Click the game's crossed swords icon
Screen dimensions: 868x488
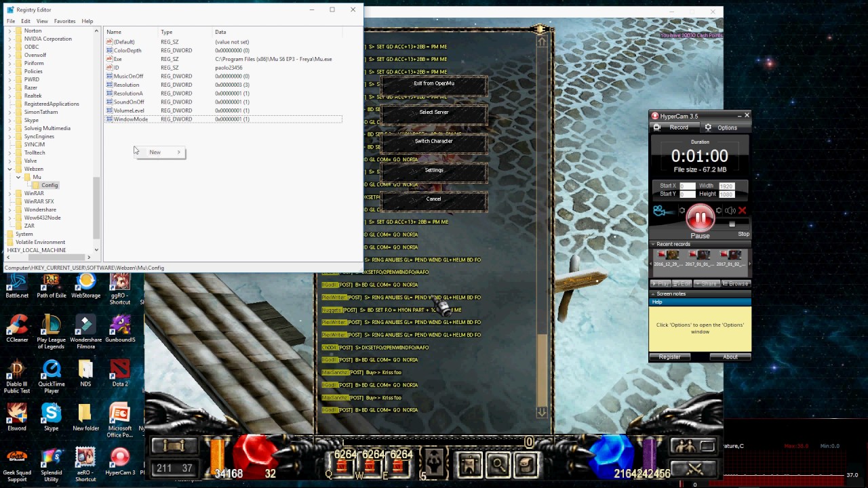click(693, 468)
